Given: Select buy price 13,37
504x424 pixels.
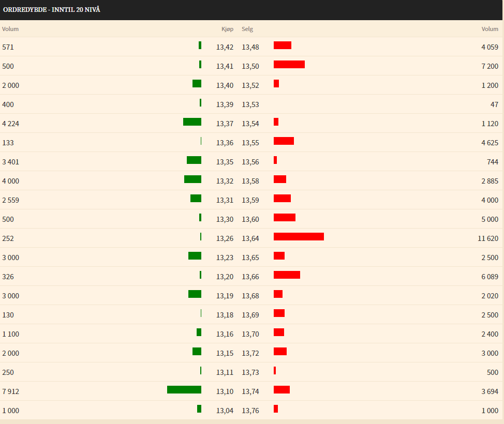Looking at the screenshot, I should pyautogui.click(x=225, y=124).
